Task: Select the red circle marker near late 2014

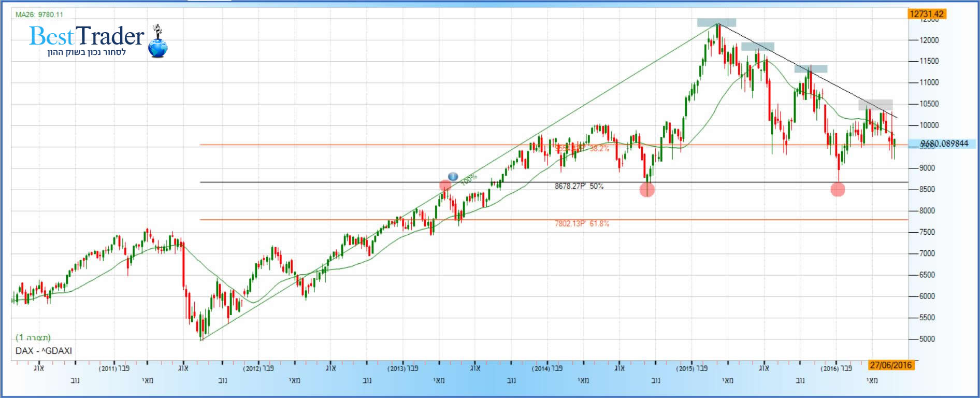Action: tap(647, 190)
